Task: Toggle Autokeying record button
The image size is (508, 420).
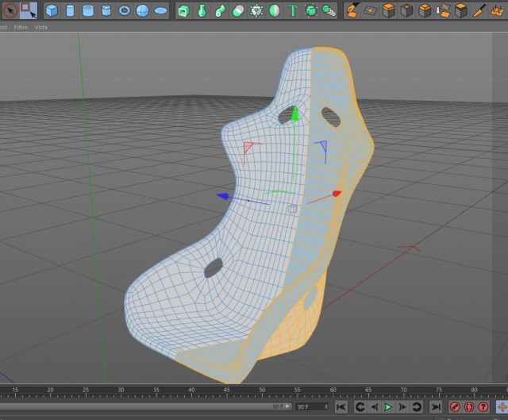Action: tap(469, 407)
